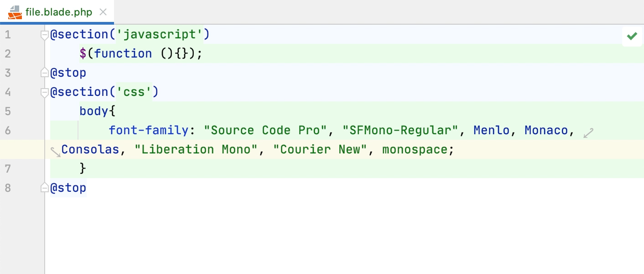644x274 pixels.
Task: Click line number 5 in the gutter
Action: click(x=8, y=111)
